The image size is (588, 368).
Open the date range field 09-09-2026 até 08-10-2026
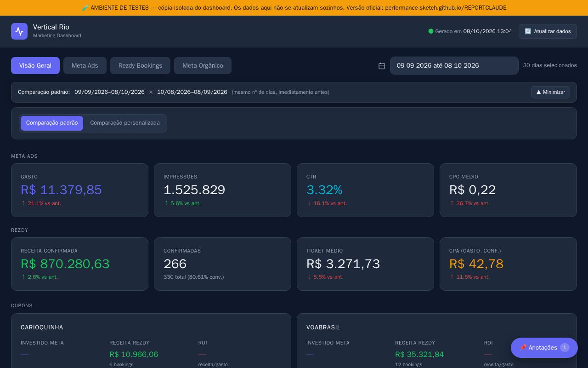click(x=454, y=65)
